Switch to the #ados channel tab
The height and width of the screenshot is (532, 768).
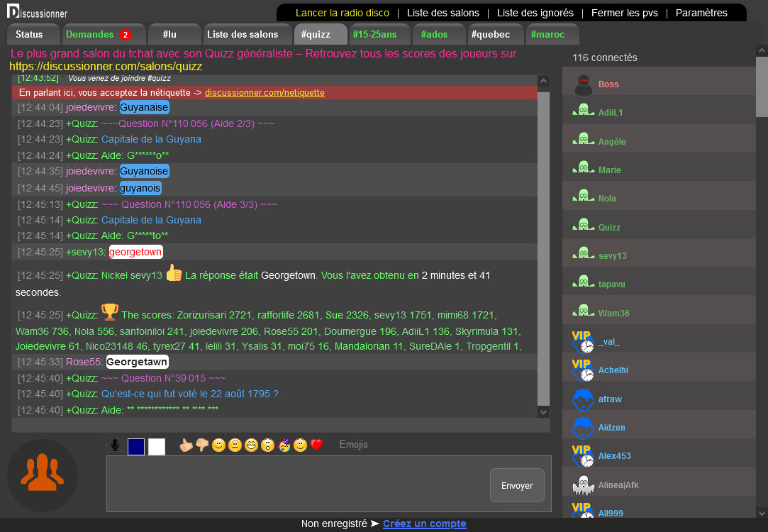439,34
